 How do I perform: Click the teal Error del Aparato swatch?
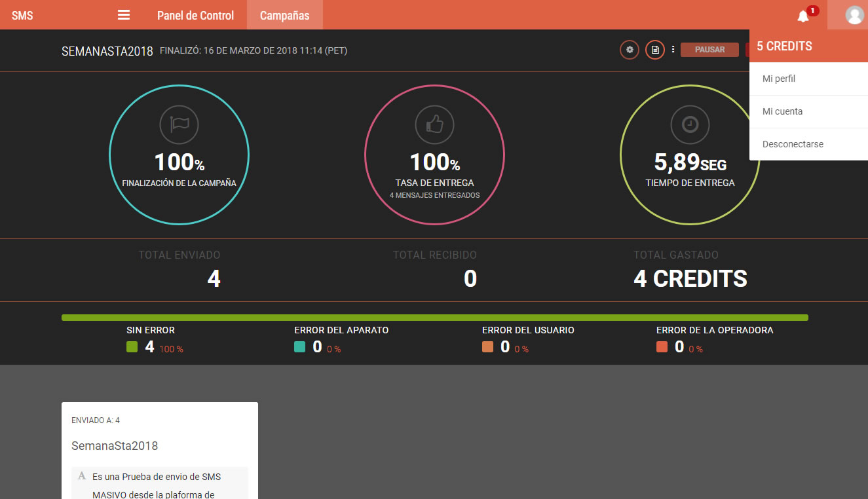tap(299, 347)
